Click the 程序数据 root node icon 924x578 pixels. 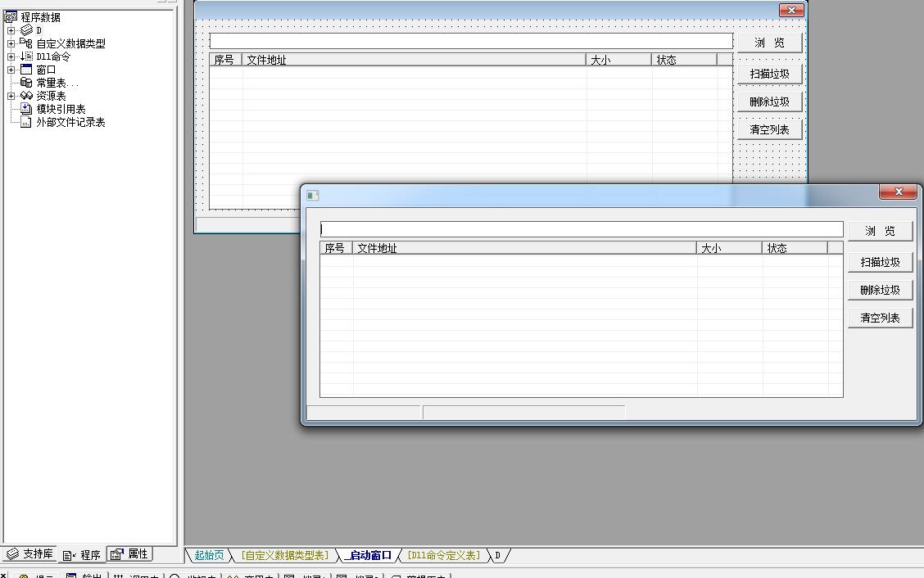pyautogui.click(x=11, y=16)
